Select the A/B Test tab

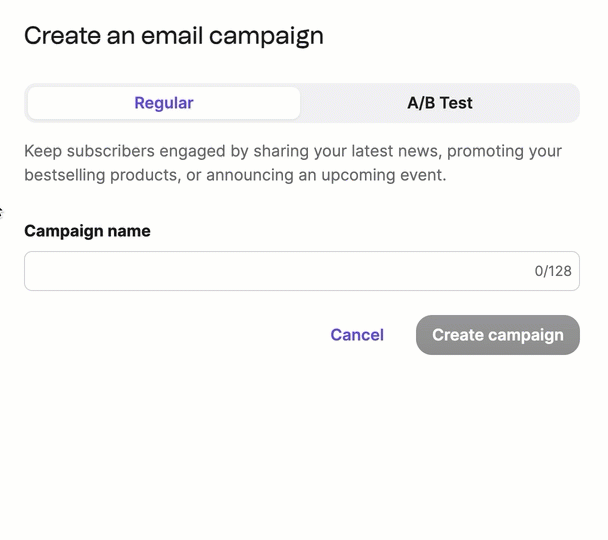coord(440,103)
